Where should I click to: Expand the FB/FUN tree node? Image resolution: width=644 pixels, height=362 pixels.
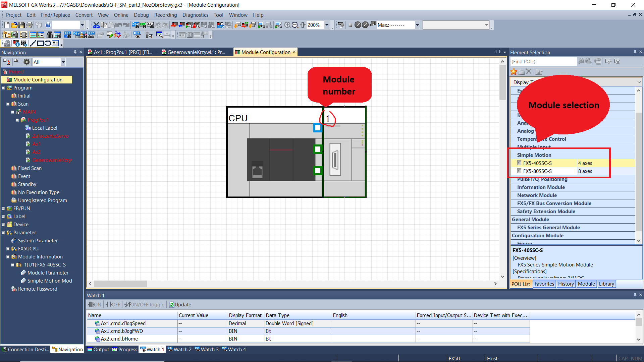[x=3, y=208]
